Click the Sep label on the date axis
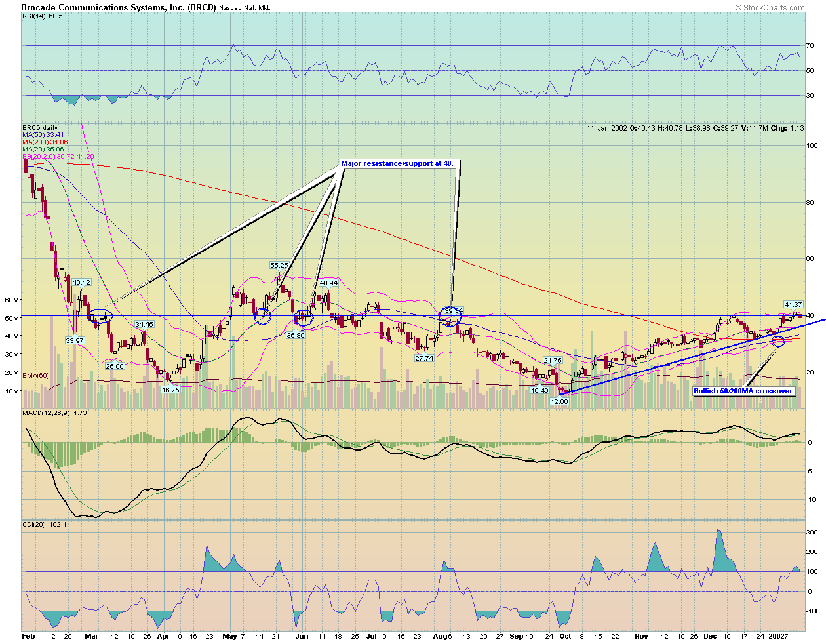 click(517, 636)
